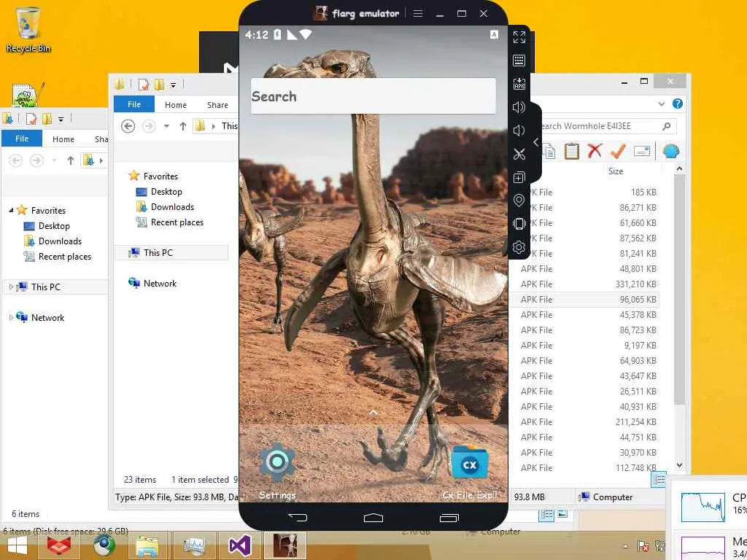The image size is (747, 560).
Task: Raise emulator volume with the louder speaker icon
Action: tap(519, 107)
